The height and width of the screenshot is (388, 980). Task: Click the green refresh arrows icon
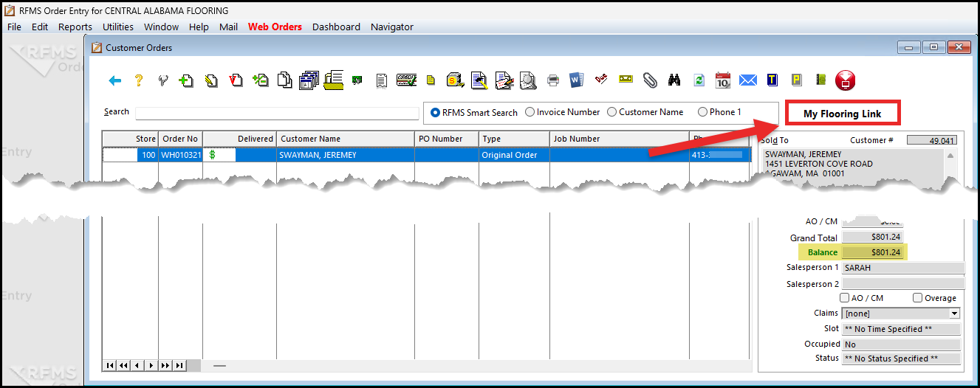click(699, 80)
